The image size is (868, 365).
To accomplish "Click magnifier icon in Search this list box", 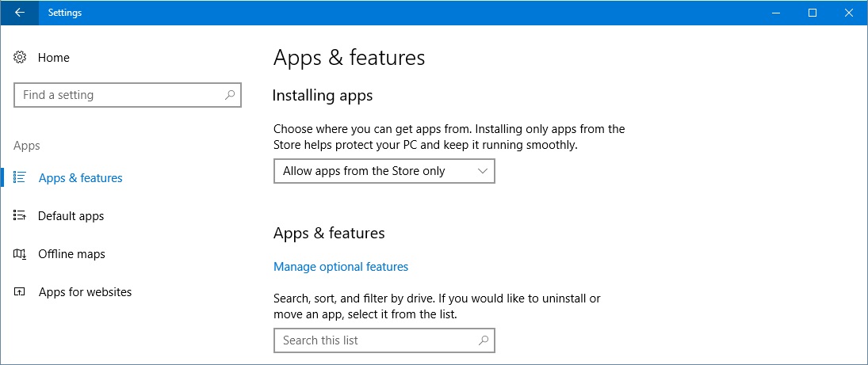I will tap(484, 340).
